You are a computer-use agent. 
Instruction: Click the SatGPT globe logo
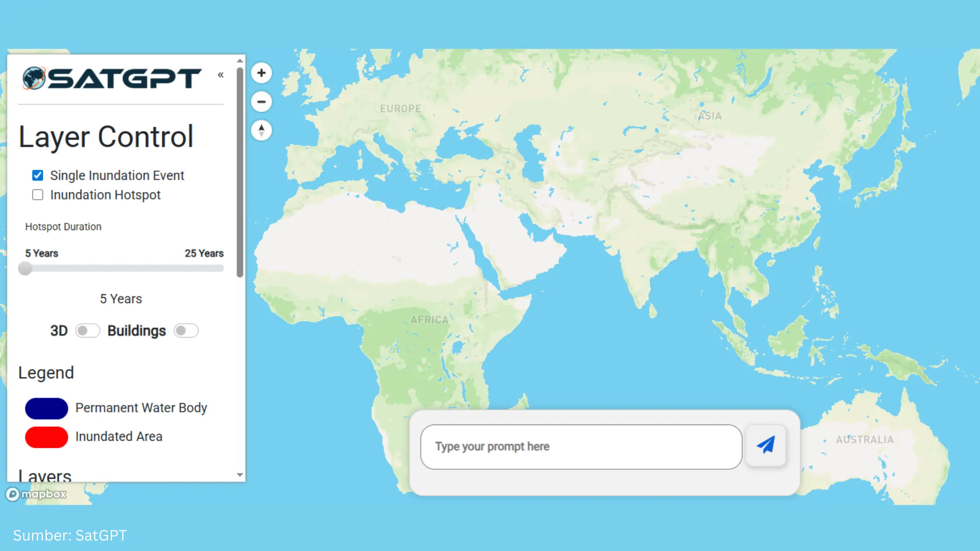[34, 78]
